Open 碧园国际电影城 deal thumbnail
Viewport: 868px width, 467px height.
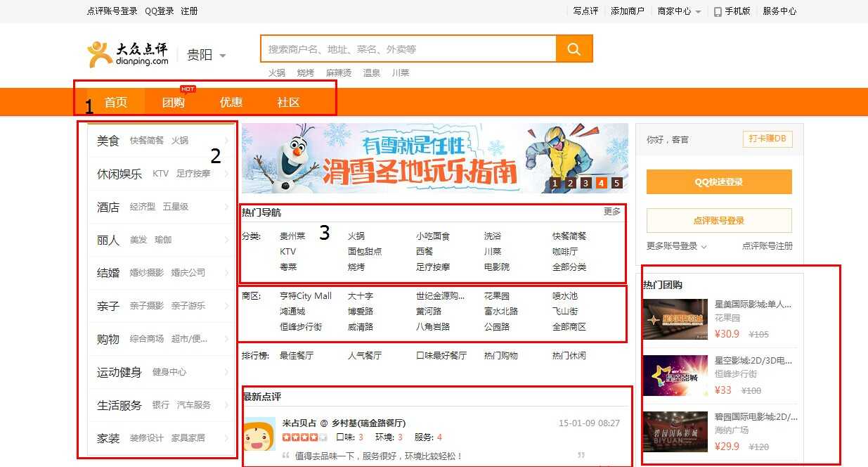pyautogui.click(x=675, y=431)
